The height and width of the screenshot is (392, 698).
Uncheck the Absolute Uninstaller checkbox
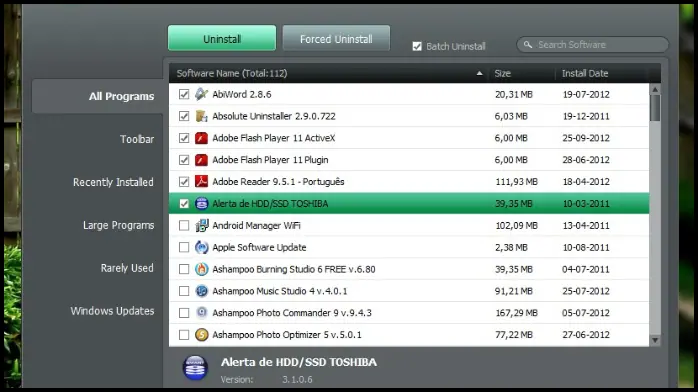[x=184, y=116]
